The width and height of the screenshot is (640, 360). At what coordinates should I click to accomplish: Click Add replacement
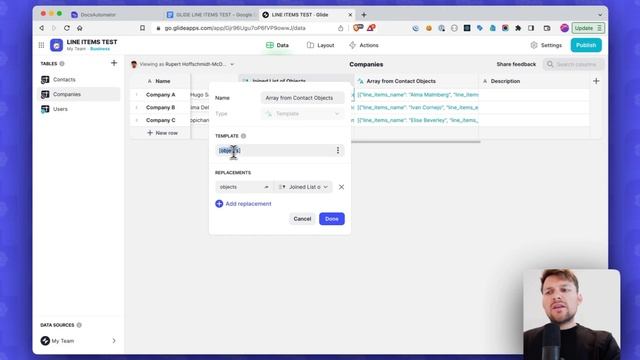[x=243, y=204]
